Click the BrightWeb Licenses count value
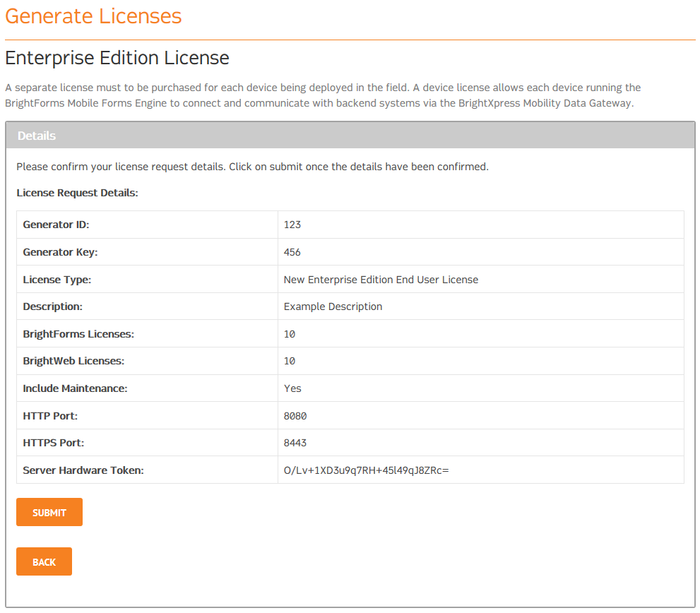The image size is (700, 613). click(290, 361)
